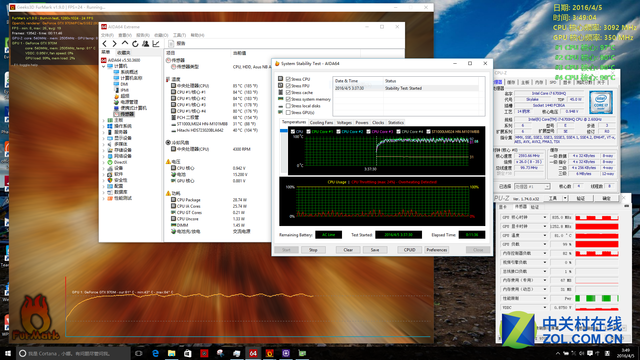This screenshot has width=640, height=360.
Task: Open the GPU 温度 sensor dropdown in GPU-Z
Action: pyautogui.click(x=544, y=236)
